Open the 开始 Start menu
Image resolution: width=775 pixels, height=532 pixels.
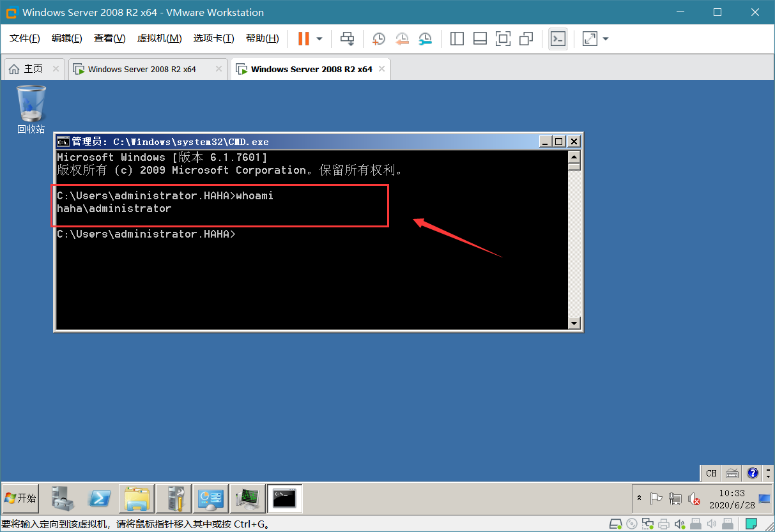20,498
